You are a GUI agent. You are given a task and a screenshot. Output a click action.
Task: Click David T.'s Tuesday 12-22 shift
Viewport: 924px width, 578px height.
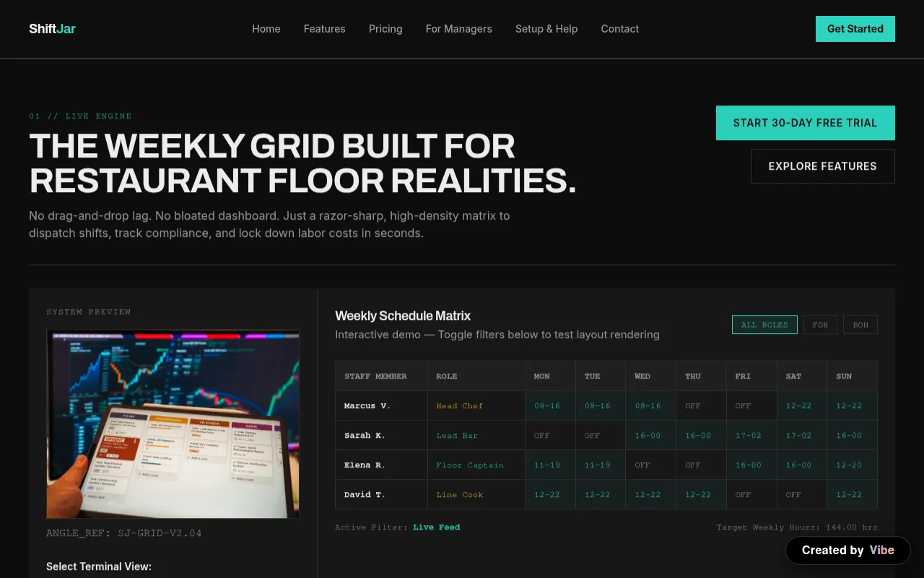click(601, 495)
